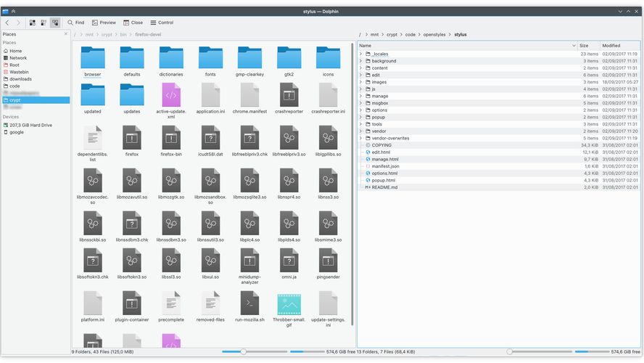Sort by the Size column header
644x363 pixels.
tap(588, 46)
